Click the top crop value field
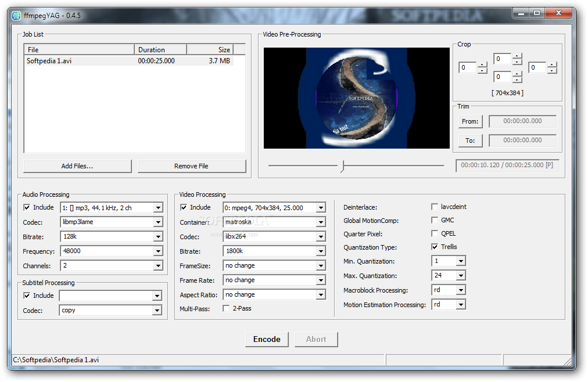Image resolution: width=588 pixels, height=382 pixels. coord(503,59)
